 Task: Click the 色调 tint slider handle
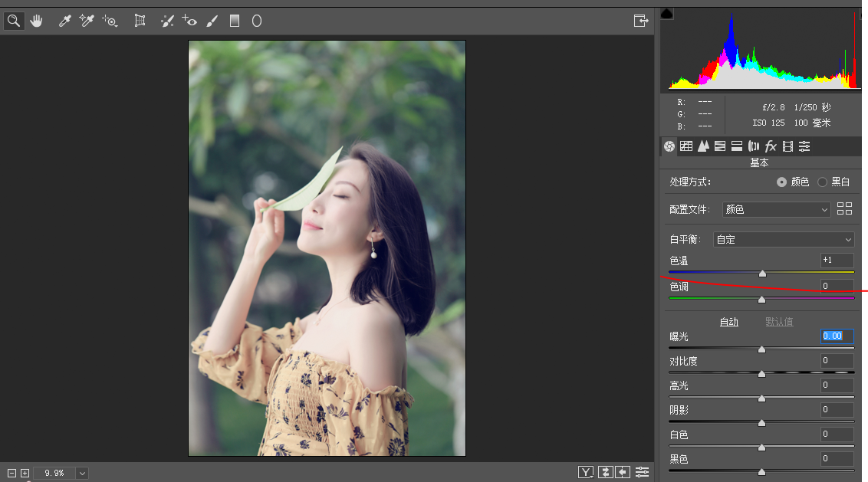pos(761,300)
